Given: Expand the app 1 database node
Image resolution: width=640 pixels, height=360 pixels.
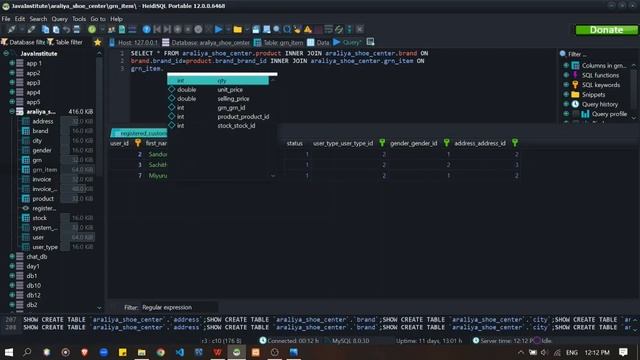Looking at the screenshot, I should point(12,63).
